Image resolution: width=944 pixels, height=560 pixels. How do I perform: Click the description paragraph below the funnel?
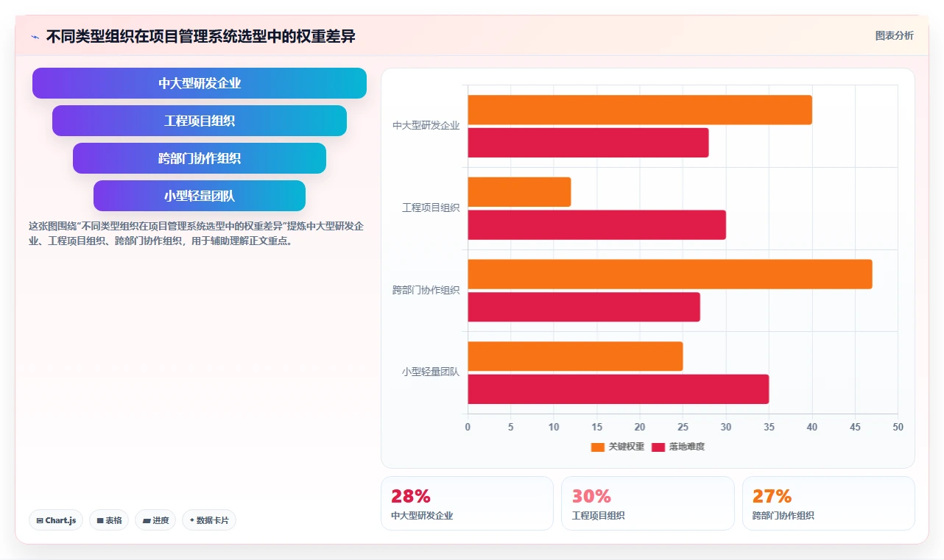click(196, 234)
